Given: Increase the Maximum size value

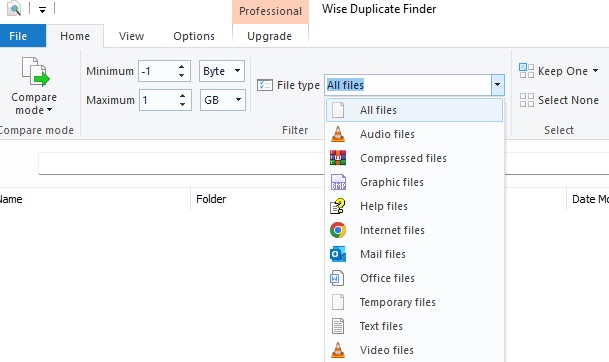Looking at the screenshot, I should pyautogui.click(x=182, y=96).
